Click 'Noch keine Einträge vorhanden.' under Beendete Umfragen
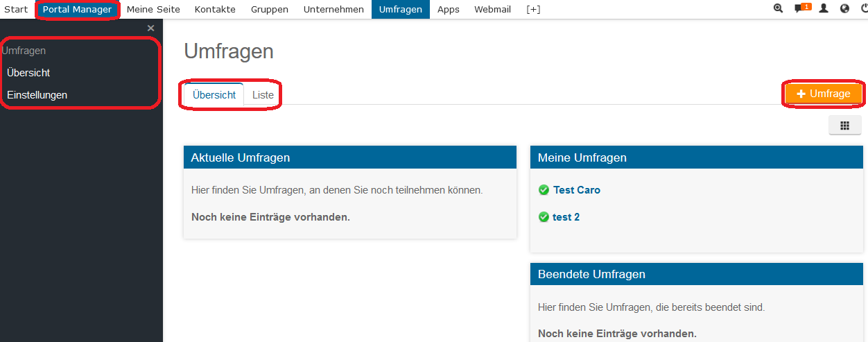Image resolution: width=868 pixels, height=342 pixels. point(617,334)
